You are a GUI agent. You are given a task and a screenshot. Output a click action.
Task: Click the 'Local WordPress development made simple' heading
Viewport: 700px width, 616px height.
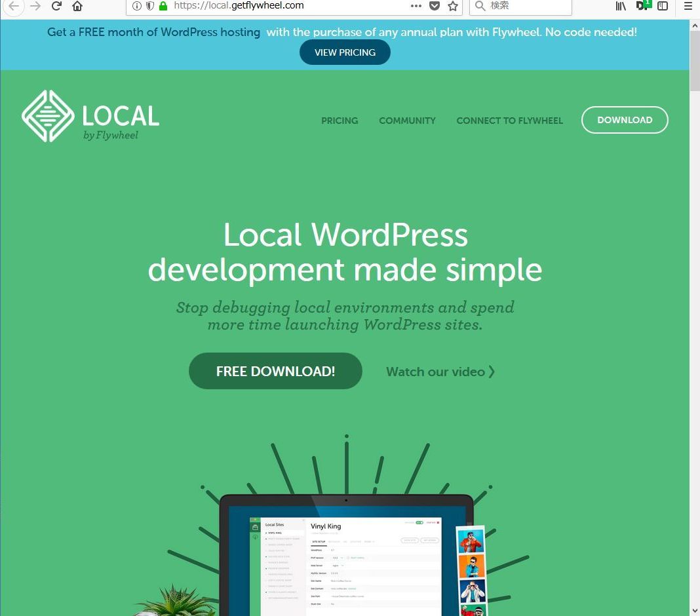(x=345, y=252)
